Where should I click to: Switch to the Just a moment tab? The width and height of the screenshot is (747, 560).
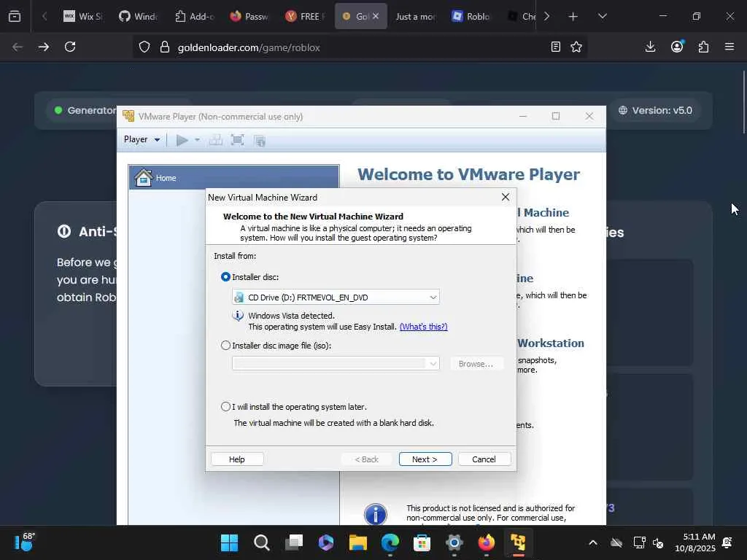[x=415, y=16]
